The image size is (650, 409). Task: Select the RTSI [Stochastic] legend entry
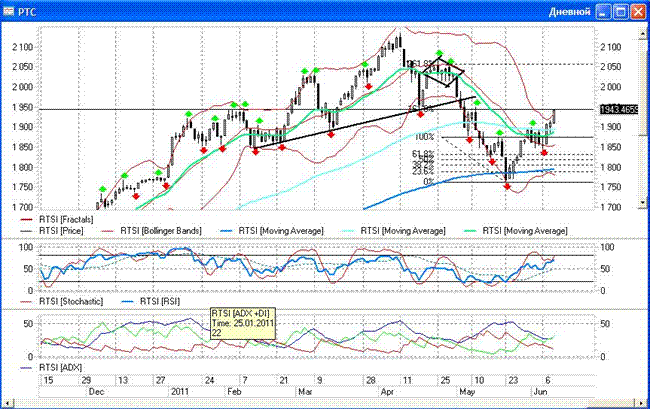tap(61, 301)
